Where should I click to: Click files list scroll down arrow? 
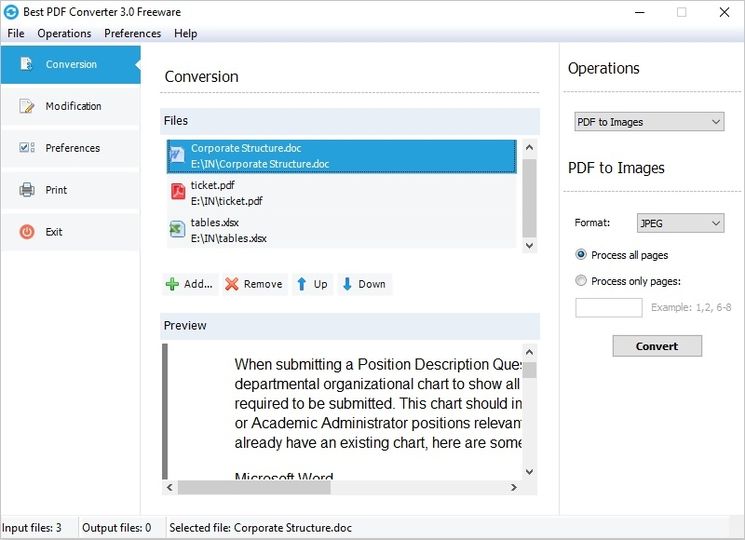pos(529,246)
